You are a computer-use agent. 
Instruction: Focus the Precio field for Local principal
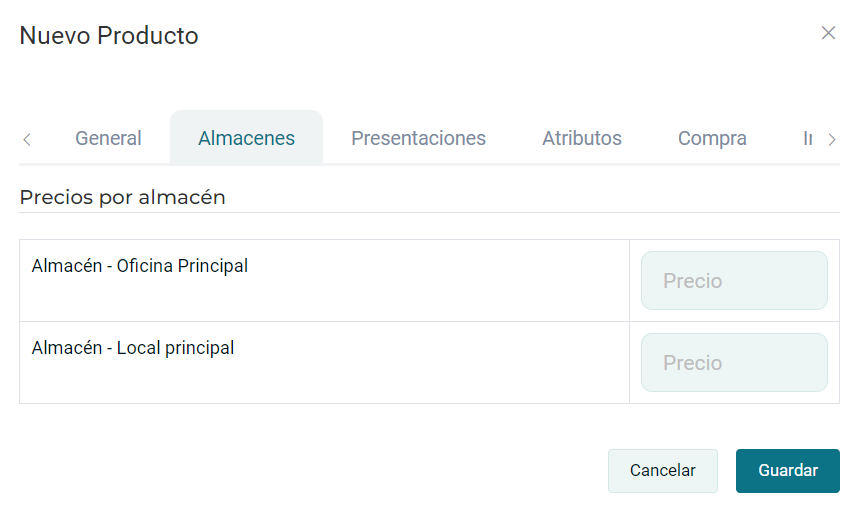click(734, 363)
